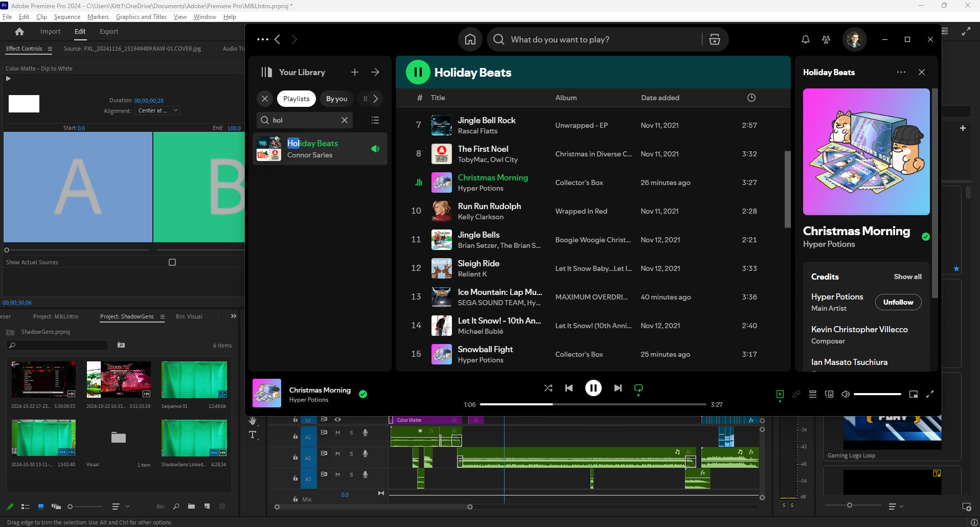This screenshot has height=527, width=980.
Task: Unfollow Hyper Potions artist
Action: [898, 302]
